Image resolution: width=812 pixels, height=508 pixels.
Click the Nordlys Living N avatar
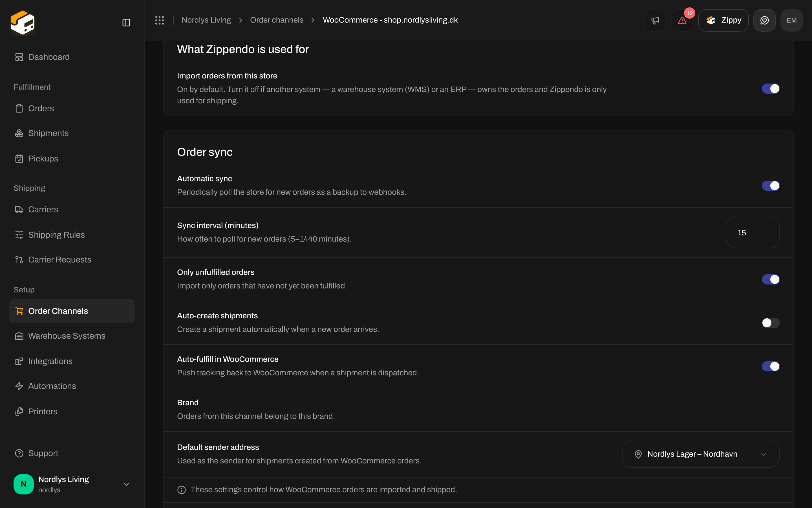click(23, 484)
